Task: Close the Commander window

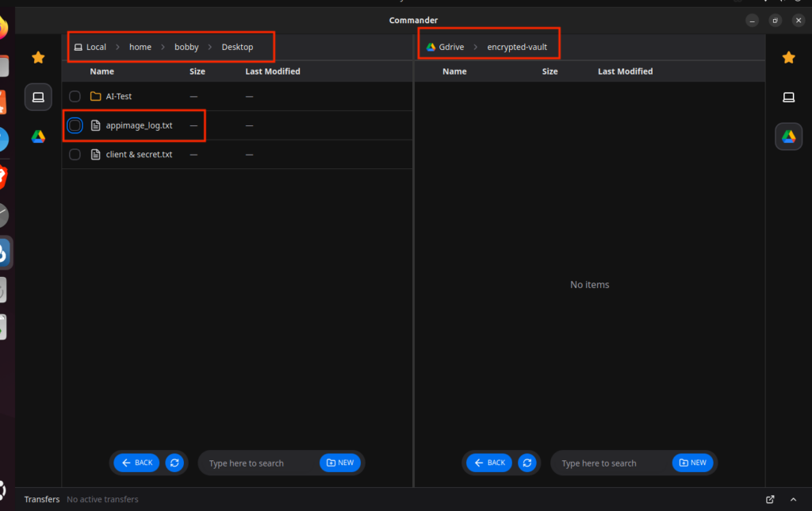Action: (798, 20)
